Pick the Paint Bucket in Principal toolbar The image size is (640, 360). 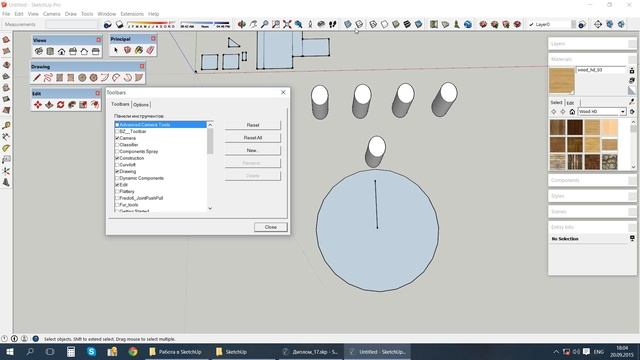[x=139, y=50]
